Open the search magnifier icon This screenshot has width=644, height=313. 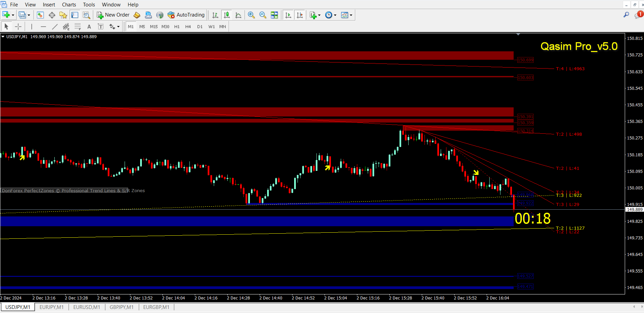tap(626, 15)
